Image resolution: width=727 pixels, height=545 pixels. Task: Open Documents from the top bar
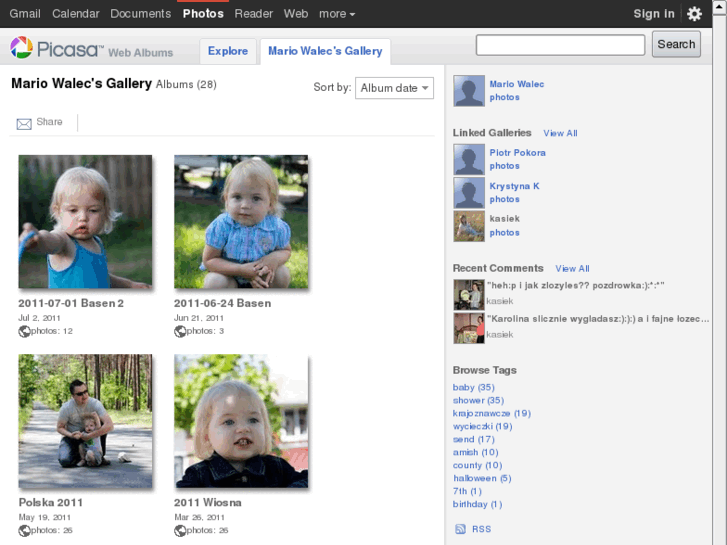click(x=140, y=14)
